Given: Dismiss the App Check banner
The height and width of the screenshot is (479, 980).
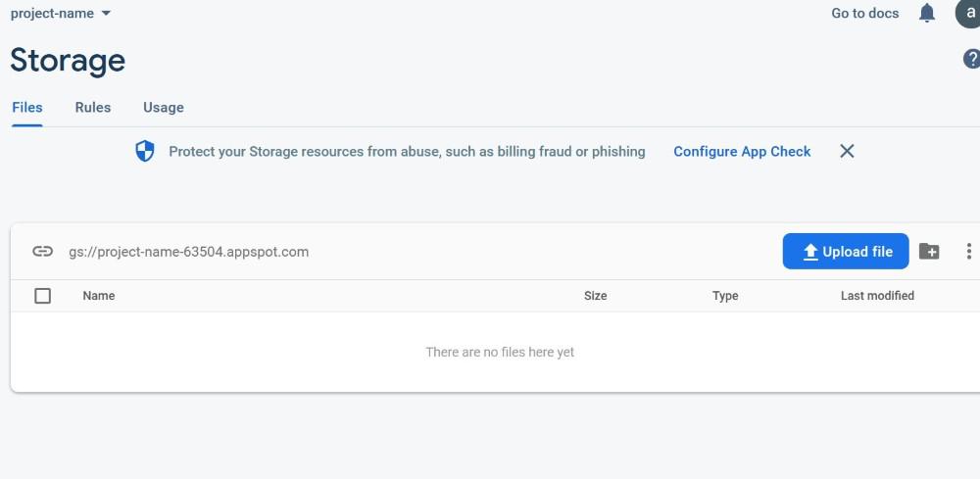Looking at the screenshot, I should [x=848, y=152].
